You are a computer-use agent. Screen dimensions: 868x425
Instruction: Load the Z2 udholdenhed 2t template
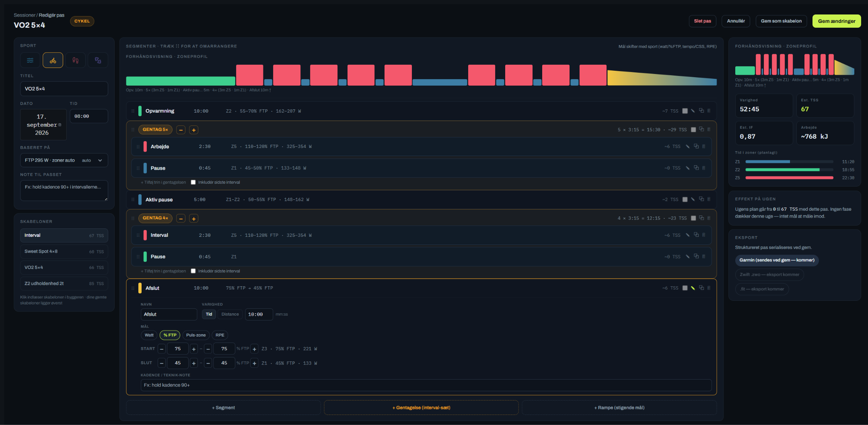64,283
